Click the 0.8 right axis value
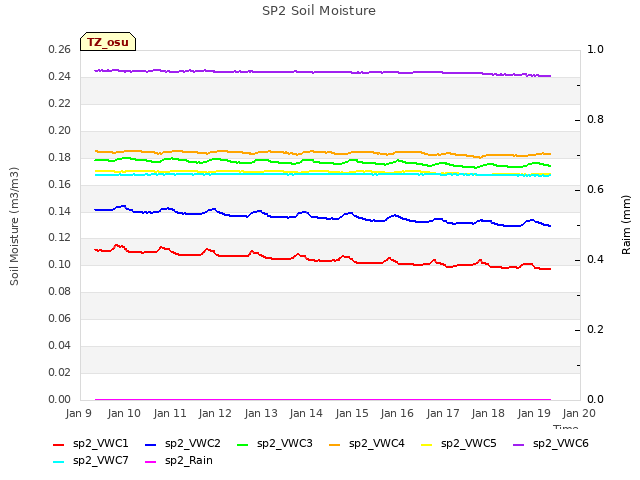640x480 pixels. [596, 120]
